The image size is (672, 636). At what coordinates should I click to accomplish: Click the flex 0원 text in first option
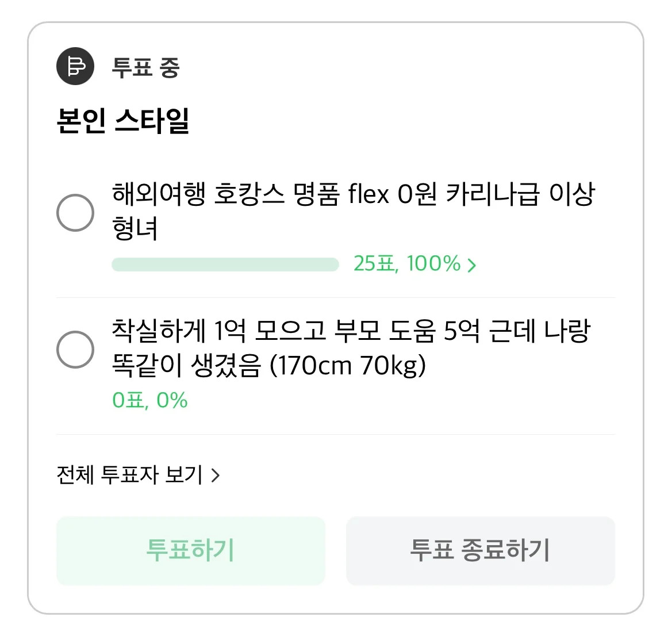(392, 194)
